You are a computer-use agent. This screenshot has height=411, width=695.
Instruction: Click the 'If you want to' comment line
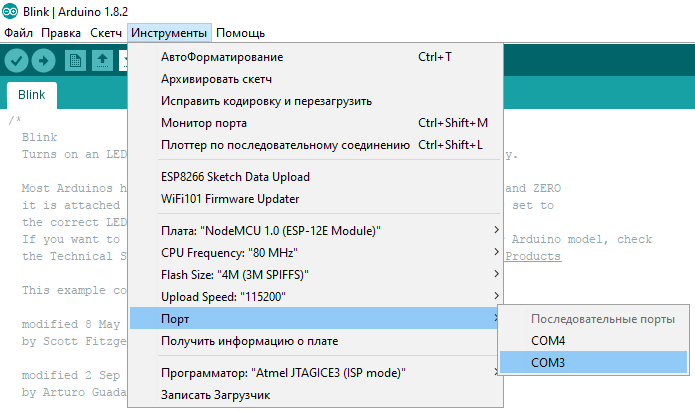[71, 239]
